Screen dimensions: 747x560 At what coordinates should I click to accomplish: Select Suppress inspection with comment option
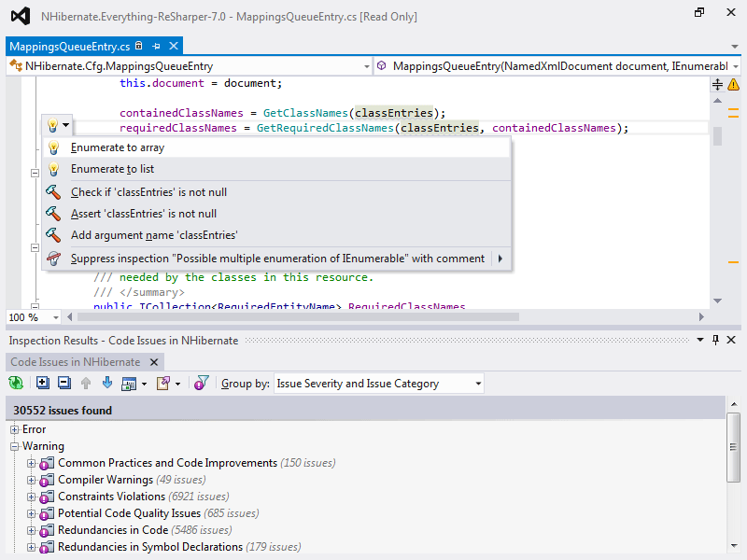pos(277,259)
